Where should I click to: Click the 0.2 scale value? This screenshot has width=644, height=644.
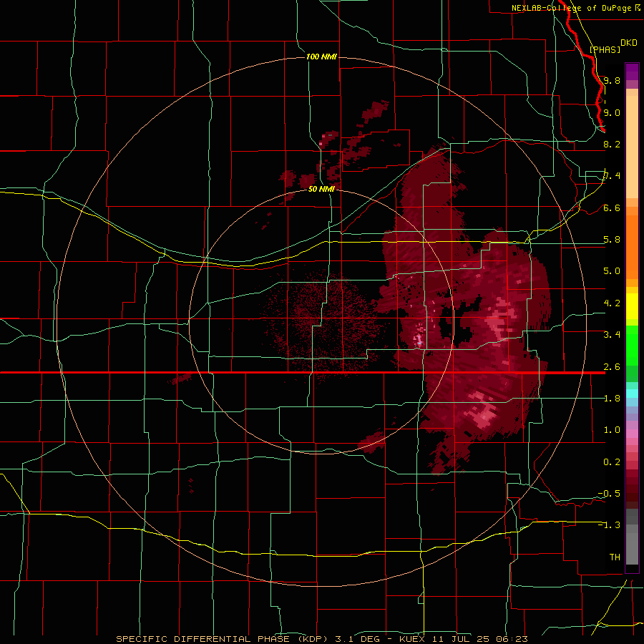click(x=612, y=462)
